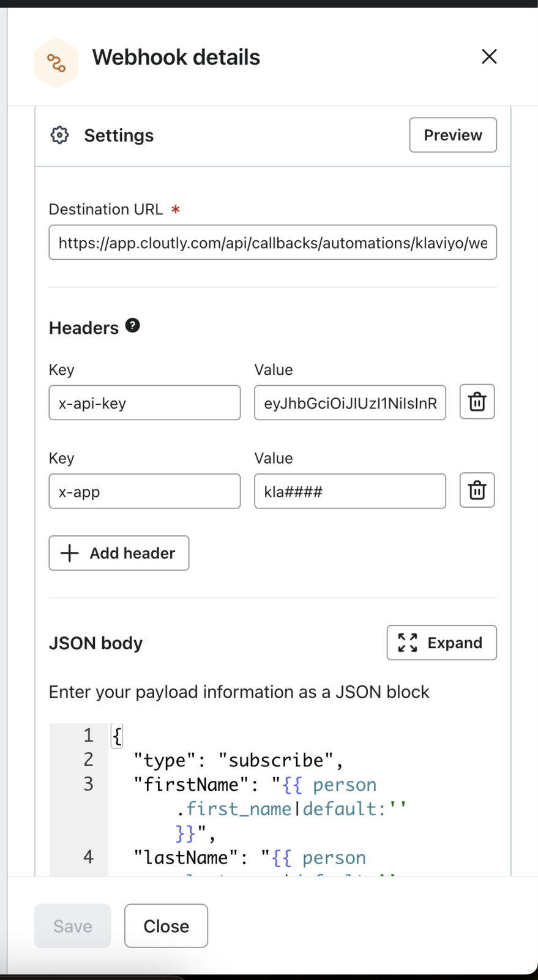Edit the x-app header key field
The height and width of the screenshot is (980, 538).
(x=144, y=491)
